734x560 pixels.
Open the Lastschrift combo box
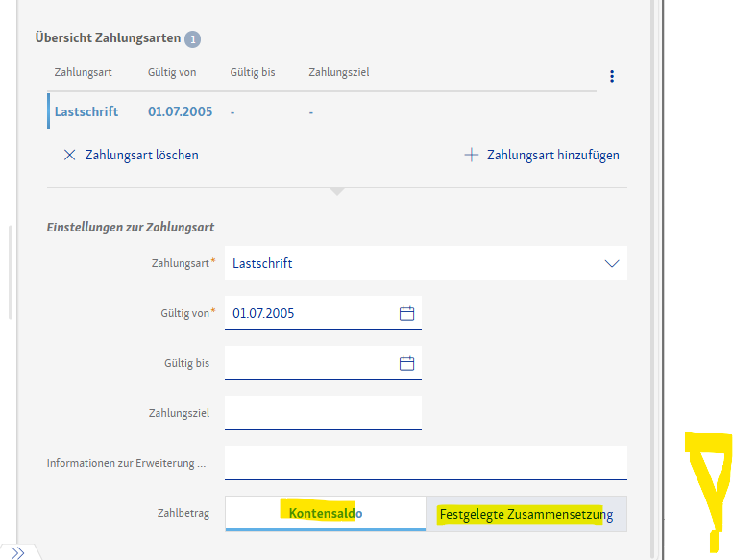click(x=413, y=263)
